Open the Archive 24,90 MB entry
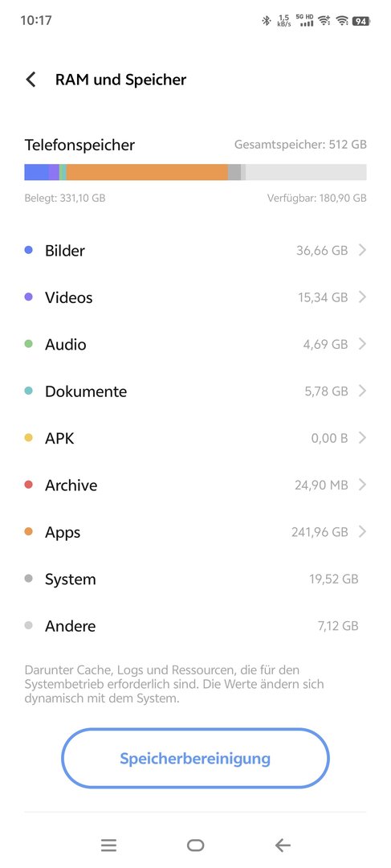Screen dimensions: 391x868 pos(195,485)
